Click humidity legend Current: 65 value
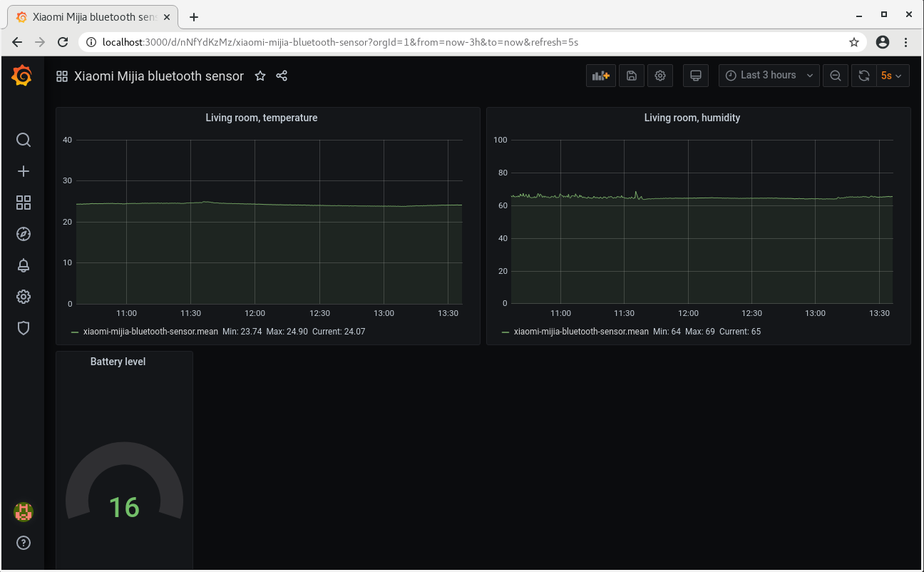Image resolution: width=924 pixels, height=572 pixels. pos(740,332)
